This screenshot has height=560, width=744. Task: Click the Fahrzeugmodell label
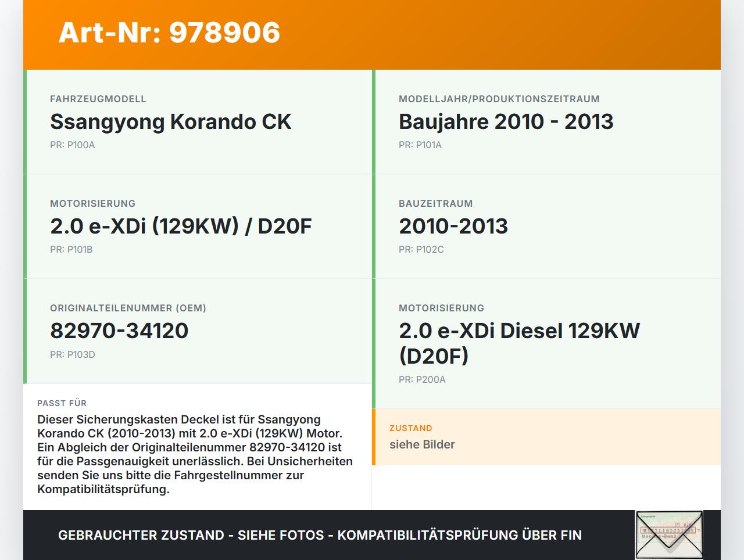point(98,99)
